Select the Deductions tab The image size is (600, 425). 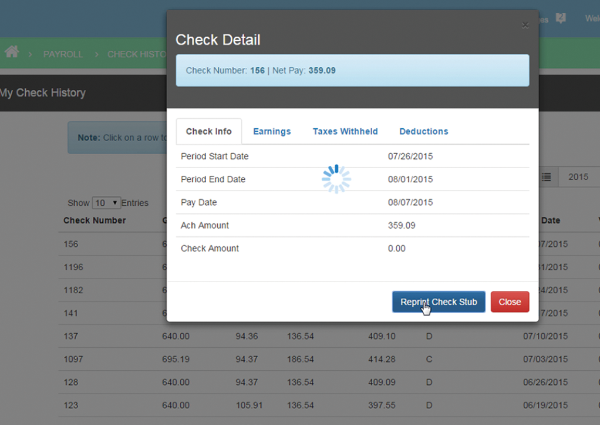[423, 131]
